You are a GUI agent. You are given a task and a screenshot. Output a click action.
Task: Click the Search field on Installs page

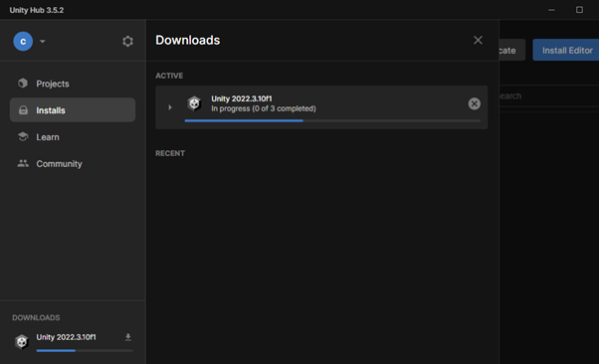pyautogui.click(x=549, y=95)
